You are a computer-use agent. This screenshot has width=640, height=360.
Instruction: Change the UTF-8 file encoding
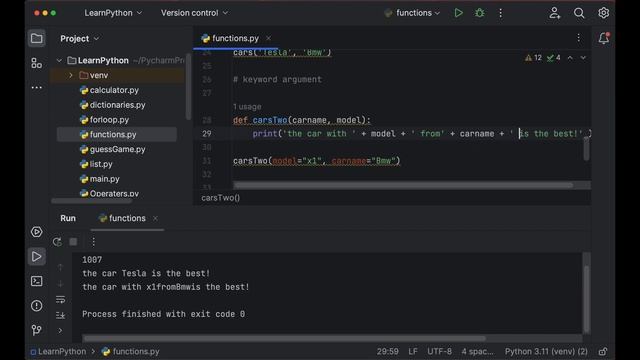click(x=439, y=351)
